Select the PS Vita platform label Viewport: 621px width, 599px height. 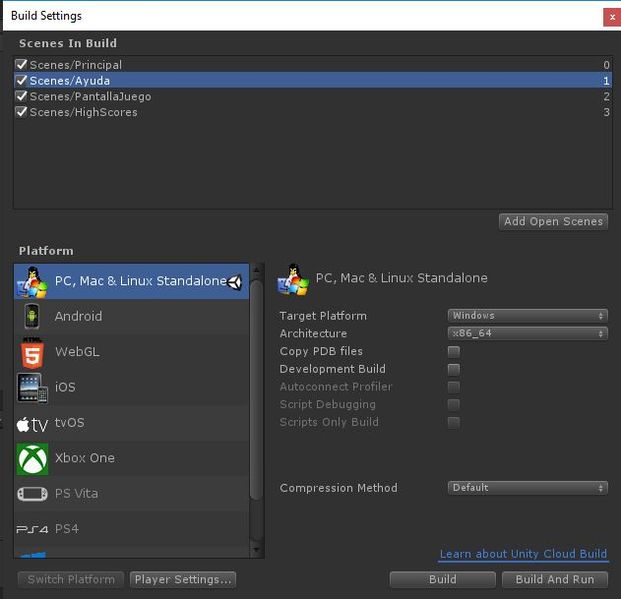pyautogui.click(x=76, y=494)
